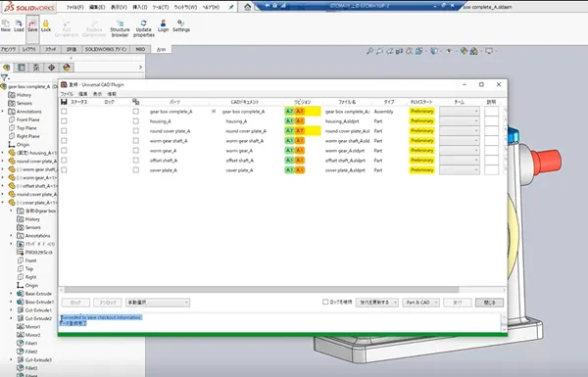The width and height of the screenshot is (588, 377).
Task: Open the SOLIDWORKS add-ins ribbon tab
Action: point(106,49)
